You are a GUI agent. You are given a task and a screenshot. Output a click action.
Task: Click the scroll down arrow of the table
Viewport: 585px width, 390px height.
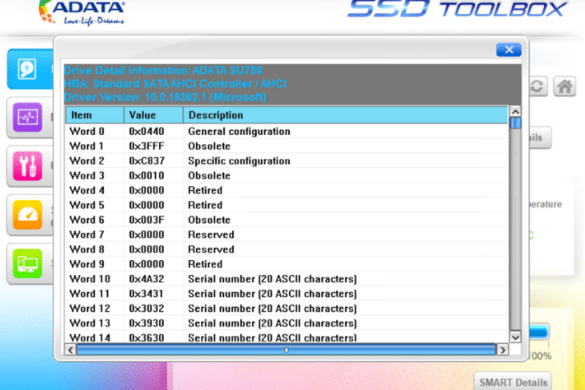coord(515,337)
